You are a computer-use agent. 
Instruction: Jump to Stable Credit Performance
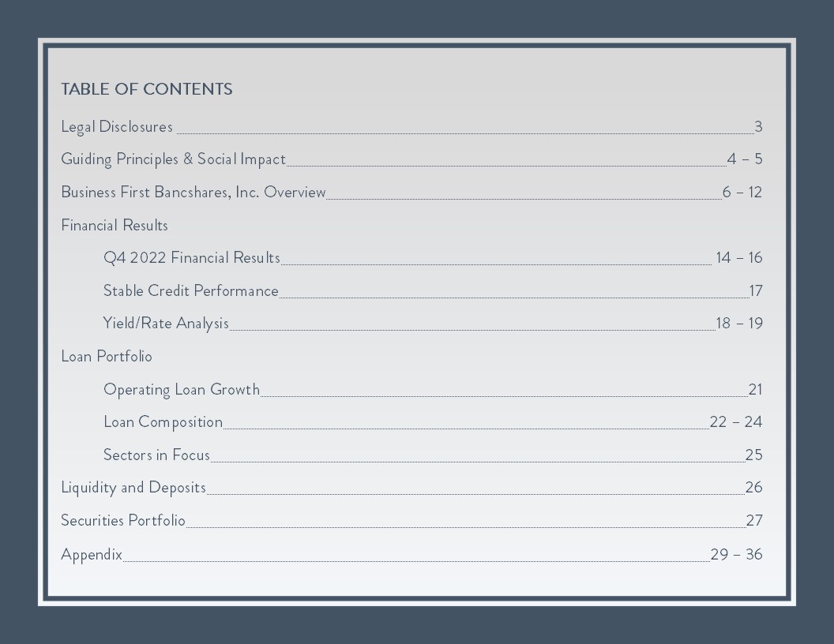pos(190,290)
